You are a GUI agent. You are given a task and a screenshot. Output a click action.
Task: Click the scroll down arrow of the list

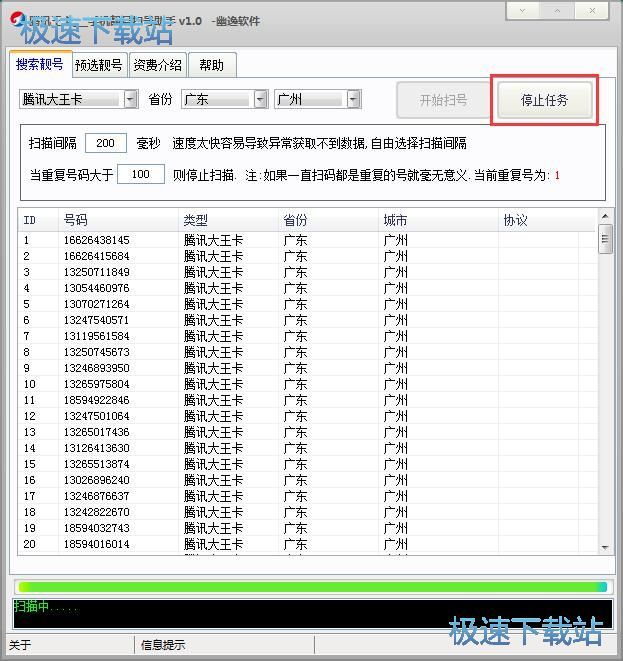coord(605,548)
